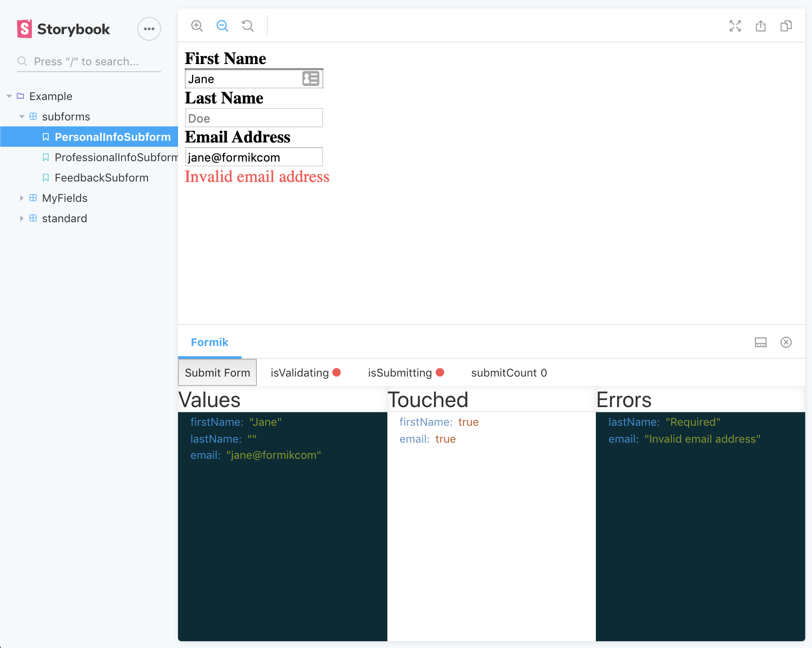Viewport: 812px width, 648px height.
Task: Click inside the Last Name input field
Action: [x=253, y=118]
